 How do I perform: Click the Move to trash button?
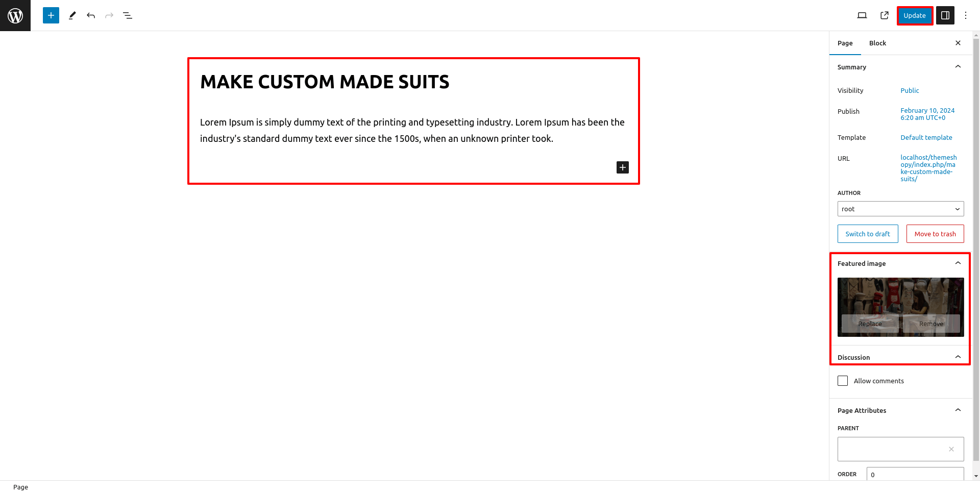coord(935,234)
